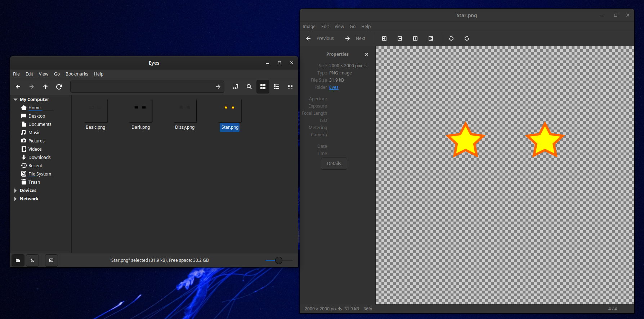Open file search in Eyes window
Image resolution: width=644 pixels, height=319 pixels.
click(x=249, y=87)
